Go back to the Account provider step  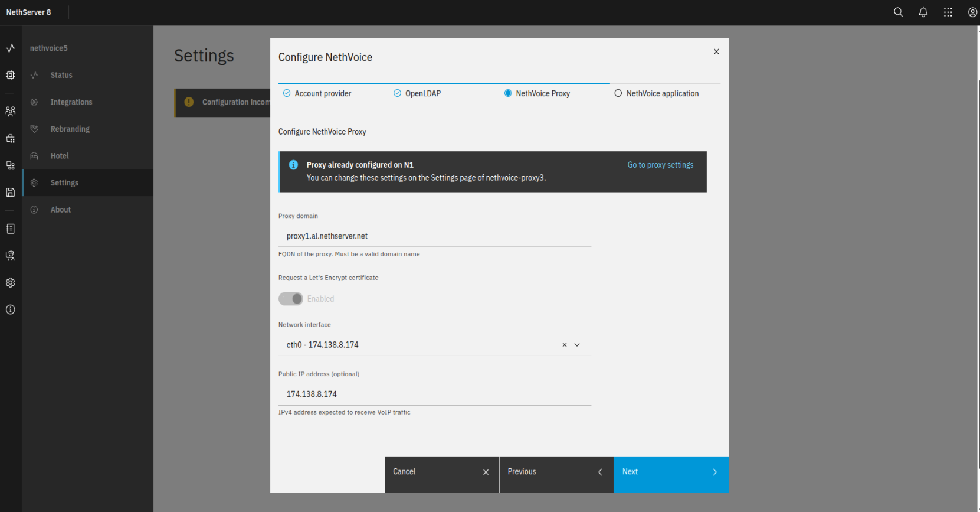pos(322,93)
